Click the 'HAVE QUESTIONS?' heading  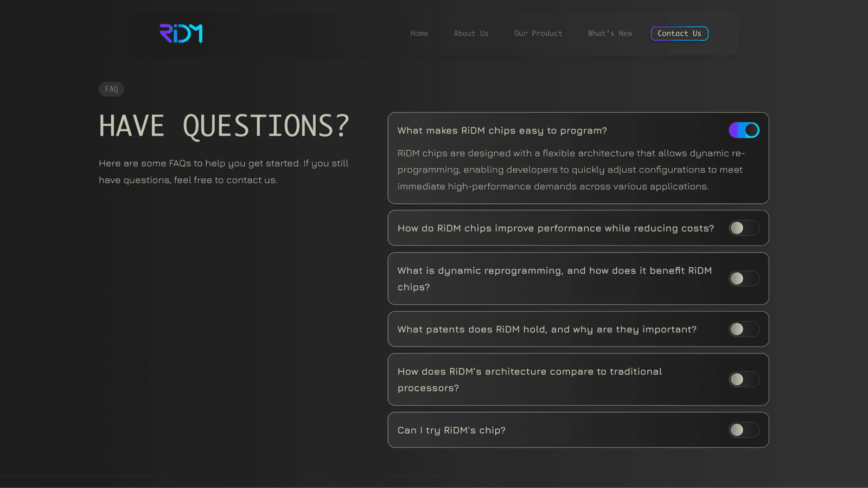pos(224,126)
